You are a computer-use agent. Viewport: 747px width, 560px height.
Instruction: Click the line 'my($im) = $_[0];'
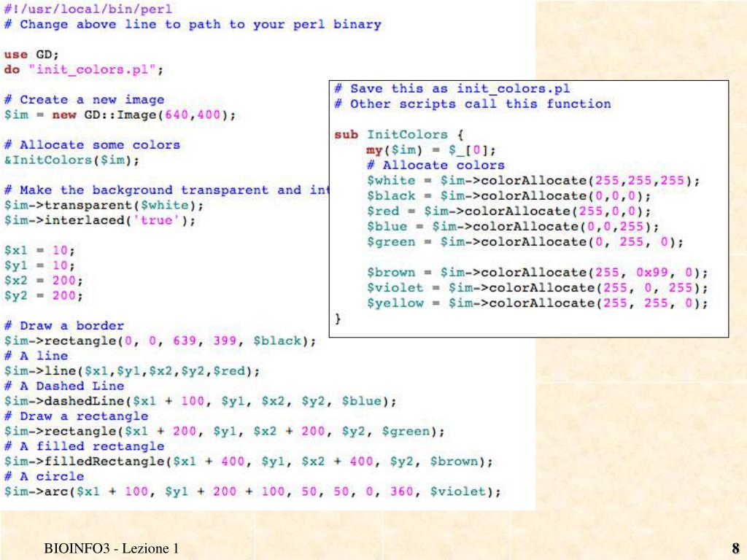[431, 150]
